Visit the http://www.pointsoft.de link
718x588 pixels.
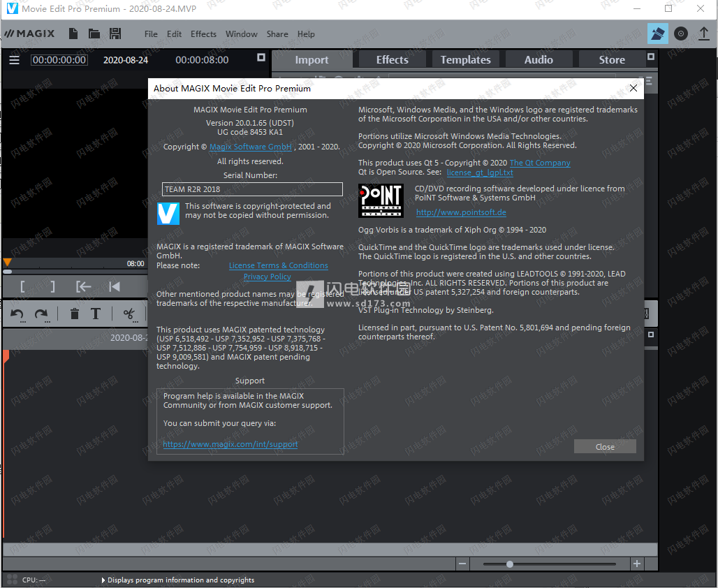point(461,212)
